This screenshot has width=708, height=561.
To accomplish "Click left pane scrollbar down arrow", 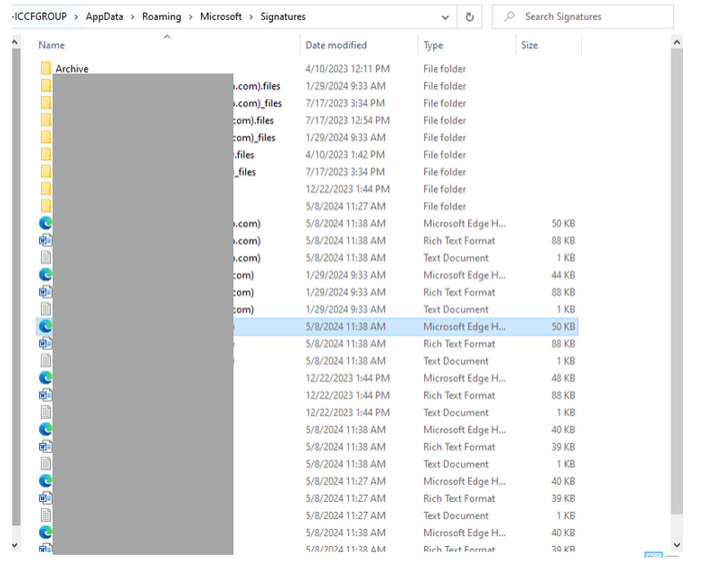I will coord(15,545).
